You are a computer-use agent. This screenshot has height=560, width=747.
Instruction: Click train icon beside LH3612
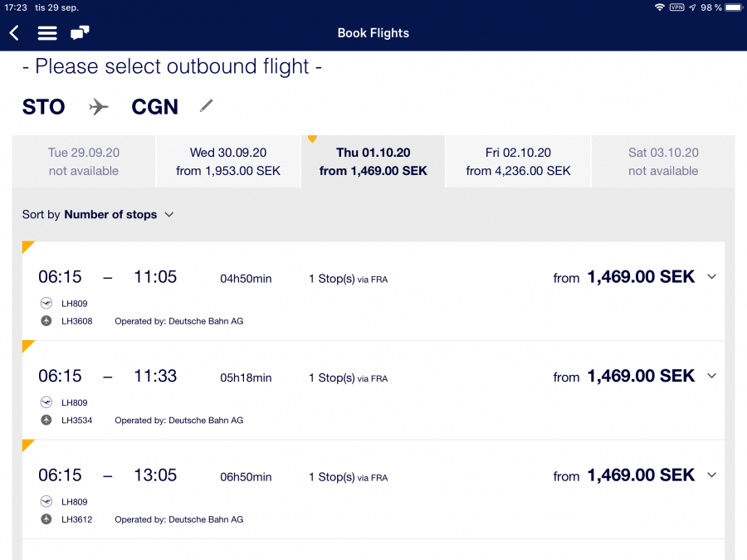[x=46, y=519]
